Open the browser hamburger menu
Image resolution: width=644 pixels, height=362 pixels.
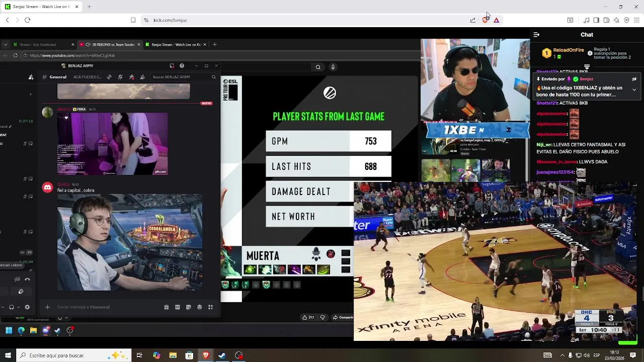636,20
